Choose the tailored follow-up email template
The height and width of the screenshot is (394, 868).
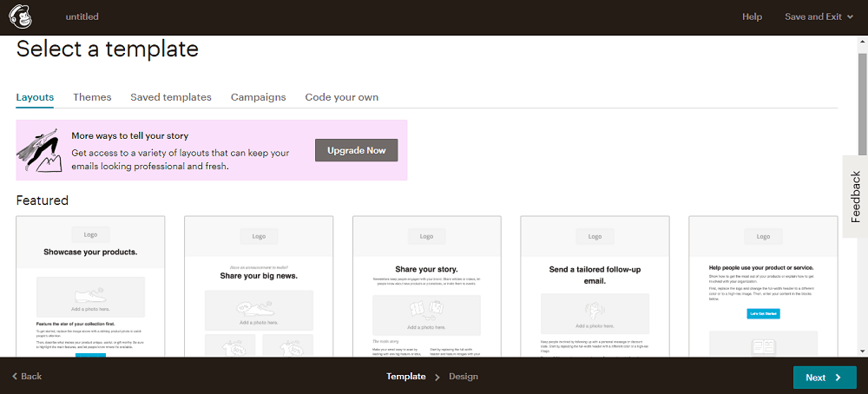coord(595,286)
